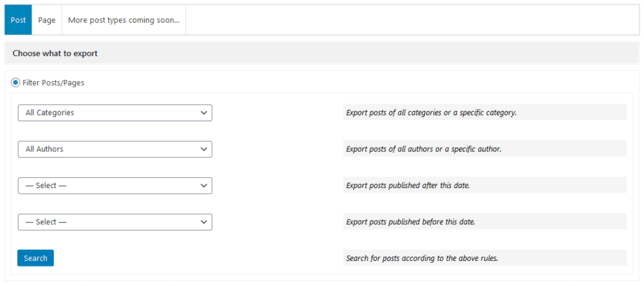Click the 'Export posts of all categories' description
Screen dimensions: 644x286
point(431,113)
